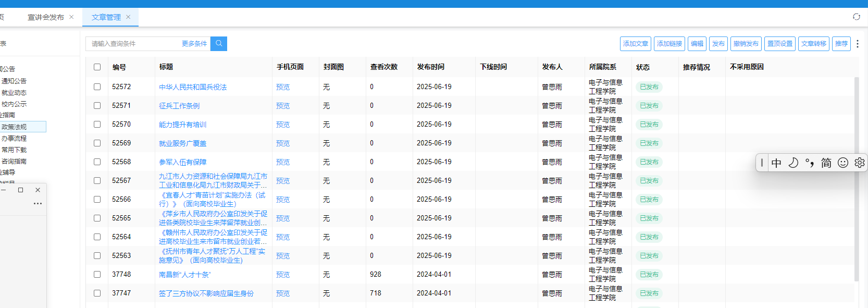Click the emoji smiley icon in IME bar

[842, 163]
